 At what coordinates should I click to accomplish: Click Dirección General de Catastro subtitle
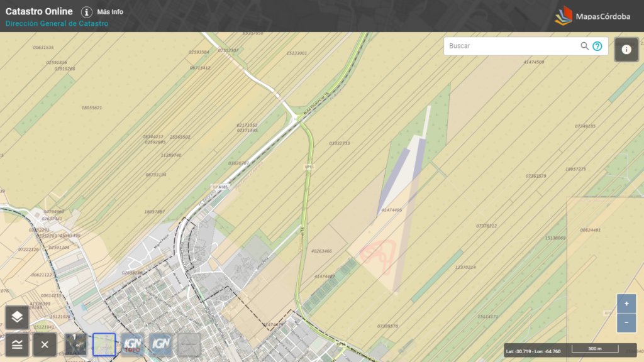click(57, 23)
